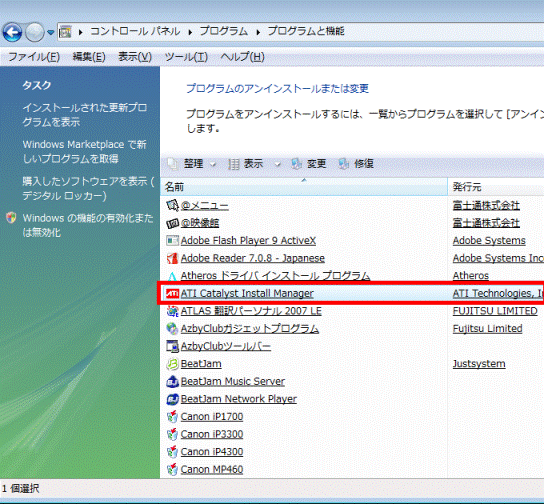Click publisher Atheros in the Atheros row
This screenshot has width=544, height=504.
pyautogui.click(x=471, y=276)
